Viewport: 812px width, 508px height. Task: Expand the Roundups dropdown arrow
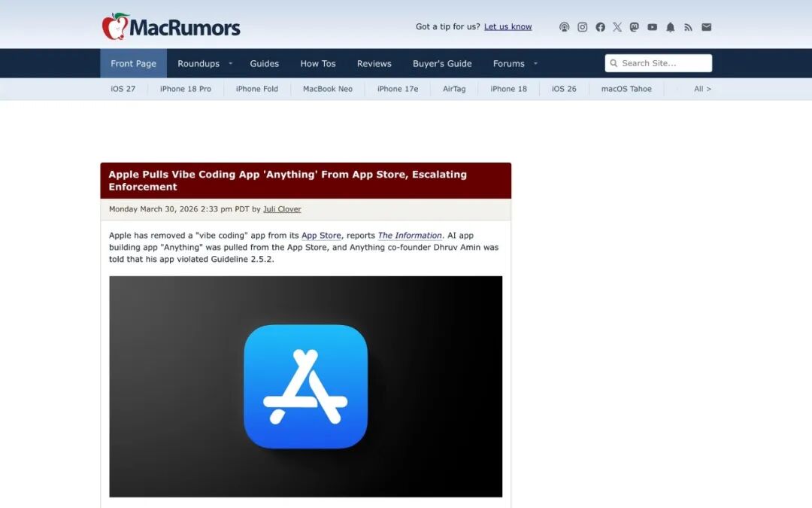(x=231, y=63)
